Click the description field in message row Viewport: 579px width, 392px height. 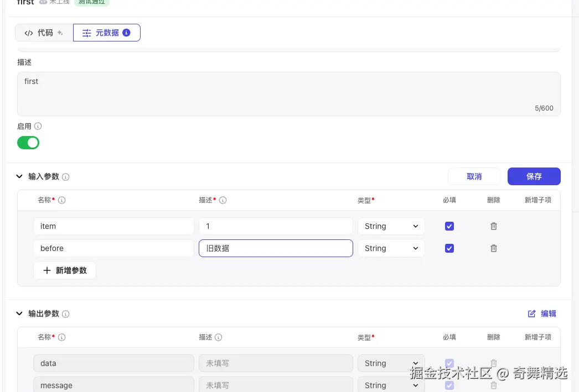pyautogui.click(x=276, y=385)
